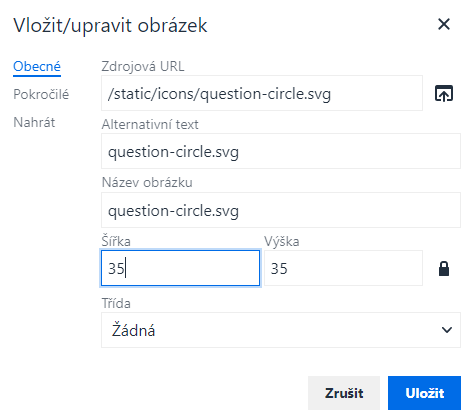
Task: Click the Uložit button
Action: [x=424, y=393]
